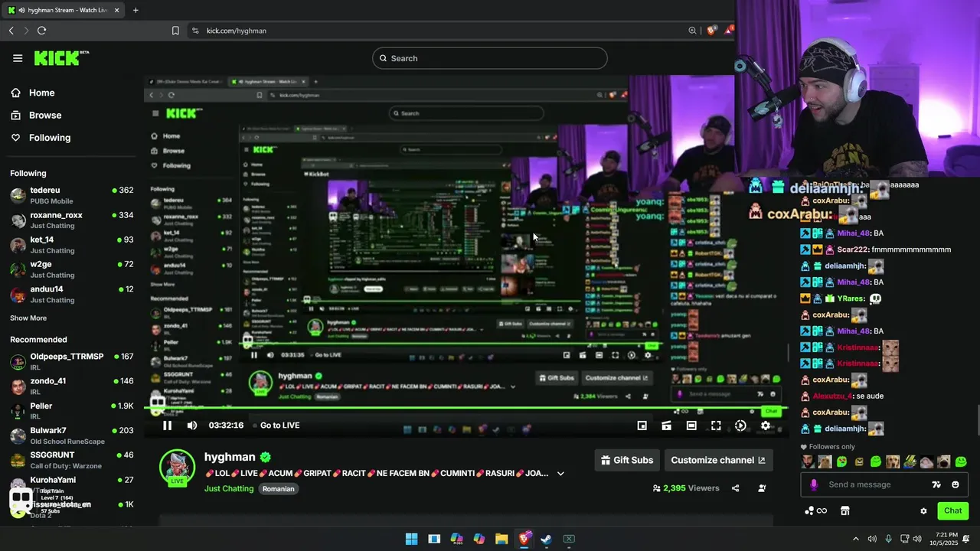Open SSGGRUNT recommended channel

pos(71,460)
